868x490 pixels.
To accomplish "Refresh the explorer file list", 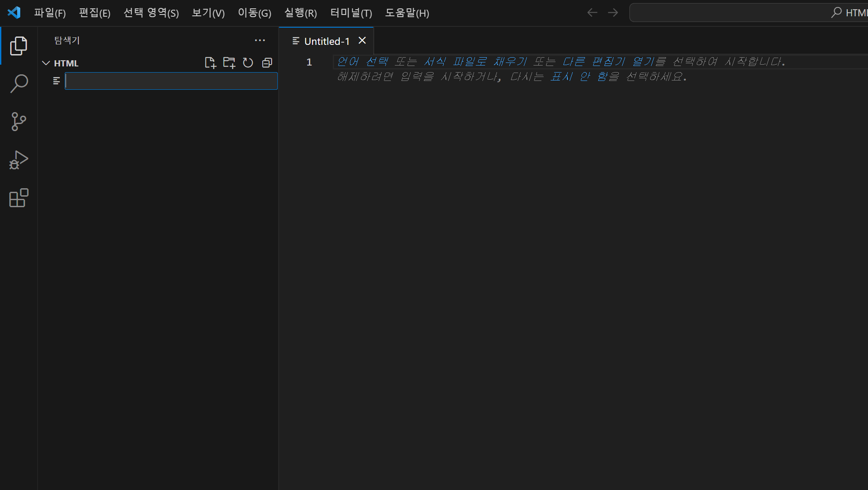I will click(248, 63).
